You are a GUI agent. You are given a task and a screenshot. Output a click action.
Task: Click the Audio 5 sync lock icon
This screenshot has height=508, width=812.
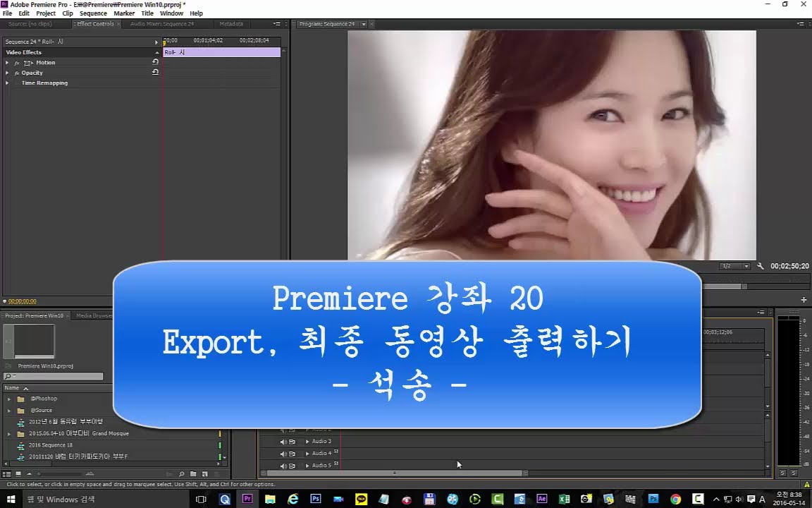coord(292,466)
